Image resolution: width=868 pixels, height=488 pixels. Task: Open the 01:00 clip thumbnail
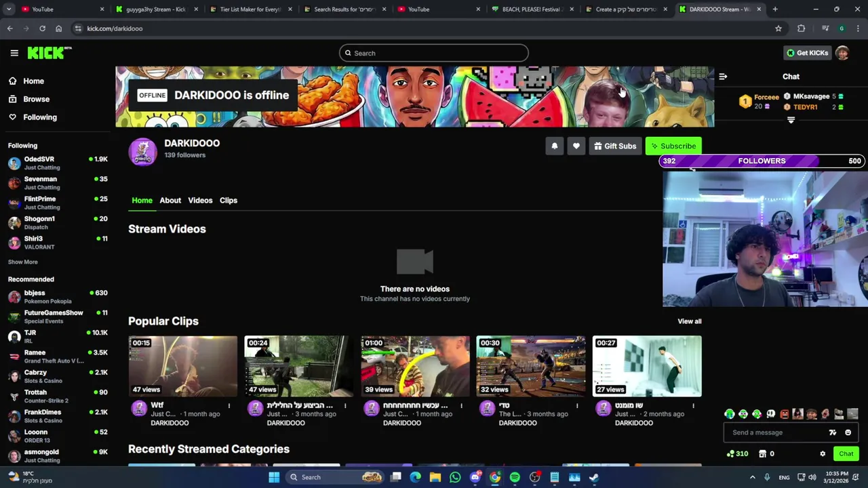click(415, 366)
